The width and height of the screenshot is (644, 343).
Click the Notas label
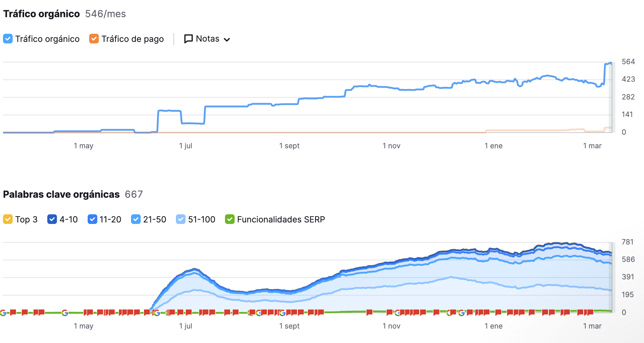tap(208, 39)
